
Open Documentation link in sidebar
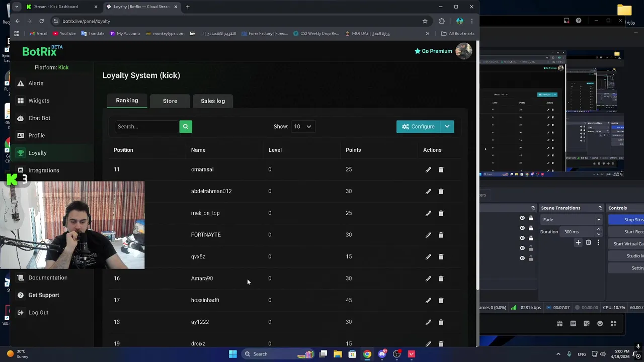pos(48,278)
